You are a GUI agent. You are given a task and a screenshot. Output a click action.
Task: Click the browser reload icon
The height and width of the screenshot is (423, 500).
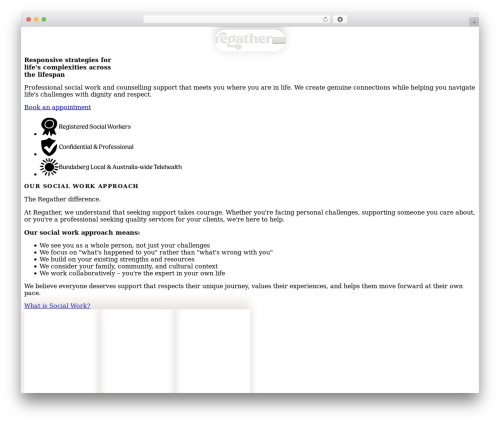[325, 19]
